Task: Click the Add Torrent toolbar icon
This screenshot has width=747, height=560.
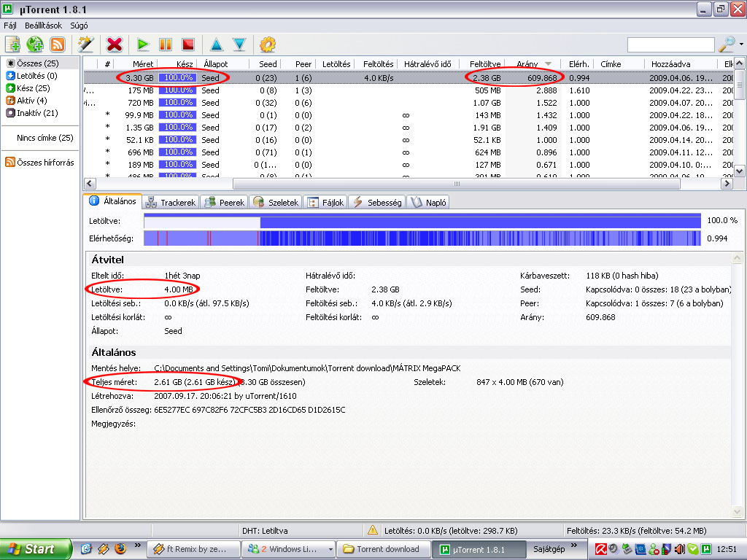Action: (13, 44)
